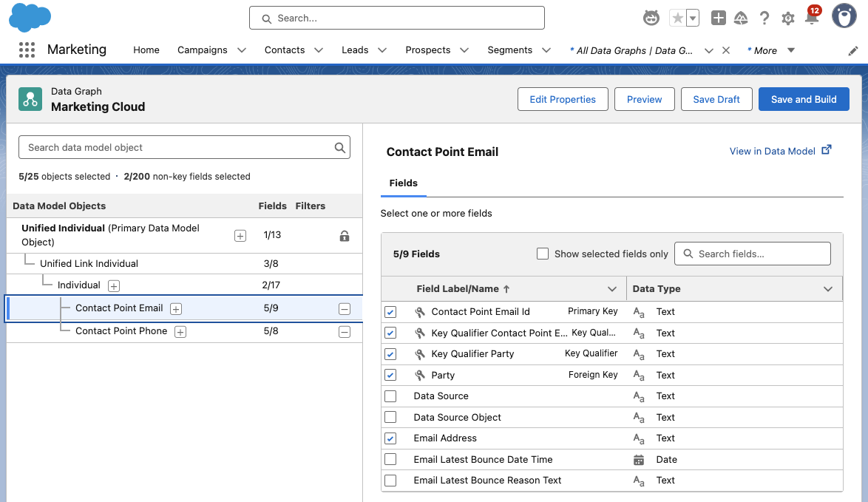Open the user profile avatar
Screen dimensions: 868x502
pos(844,16)
